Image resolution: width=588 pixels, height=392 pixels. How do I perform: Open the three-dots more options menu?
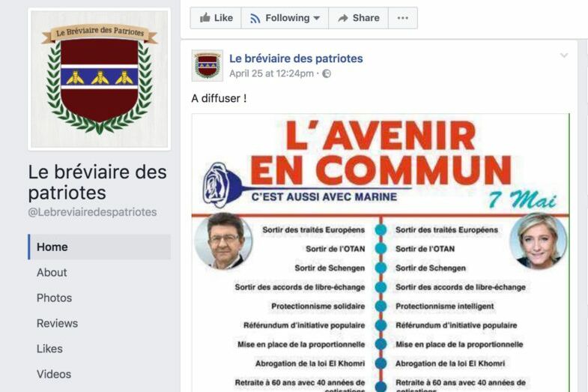tap(403, 18)
